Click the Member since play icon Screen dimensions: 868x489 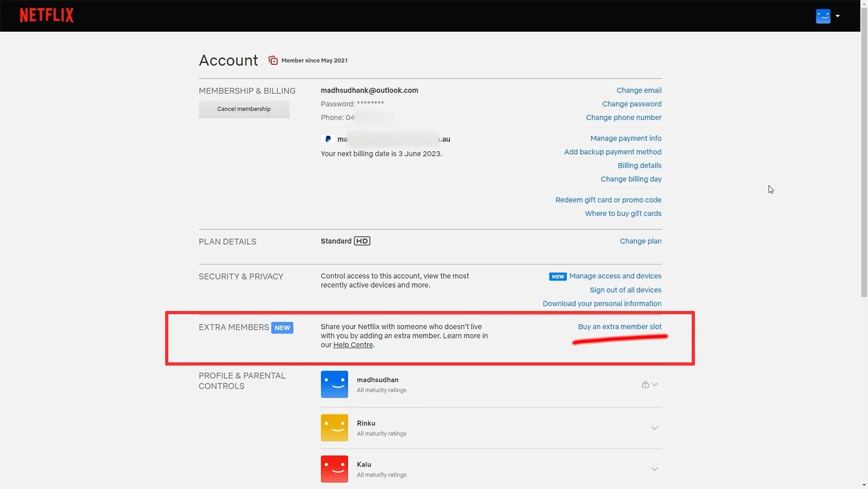(273, 60)
